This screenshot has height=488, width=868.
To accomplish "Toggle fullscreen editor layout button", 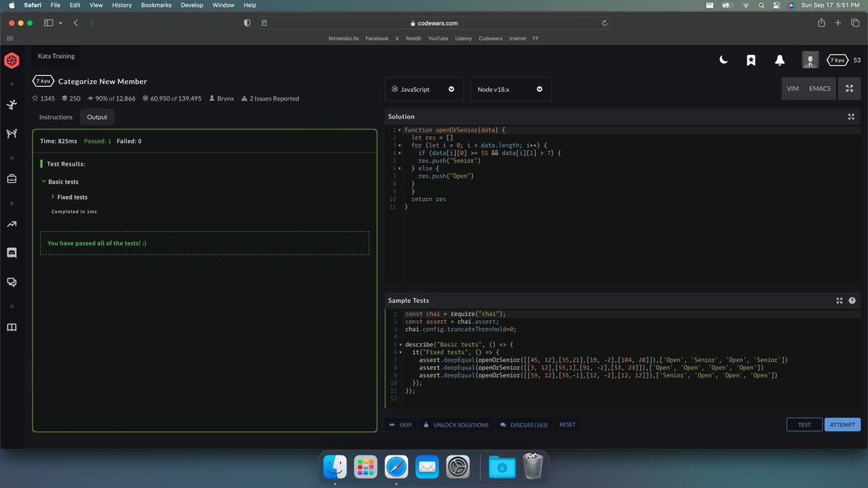I will coord(848,88).
